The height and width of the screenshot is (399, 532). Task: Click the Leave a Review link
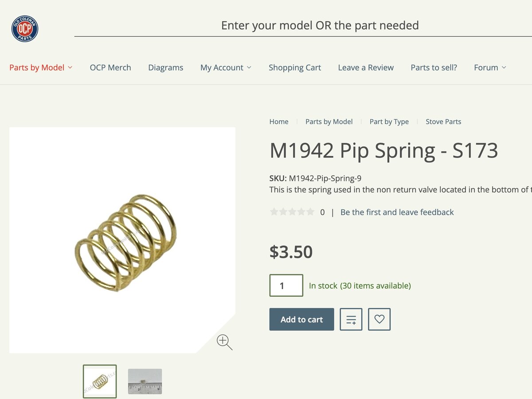[366, 67]
